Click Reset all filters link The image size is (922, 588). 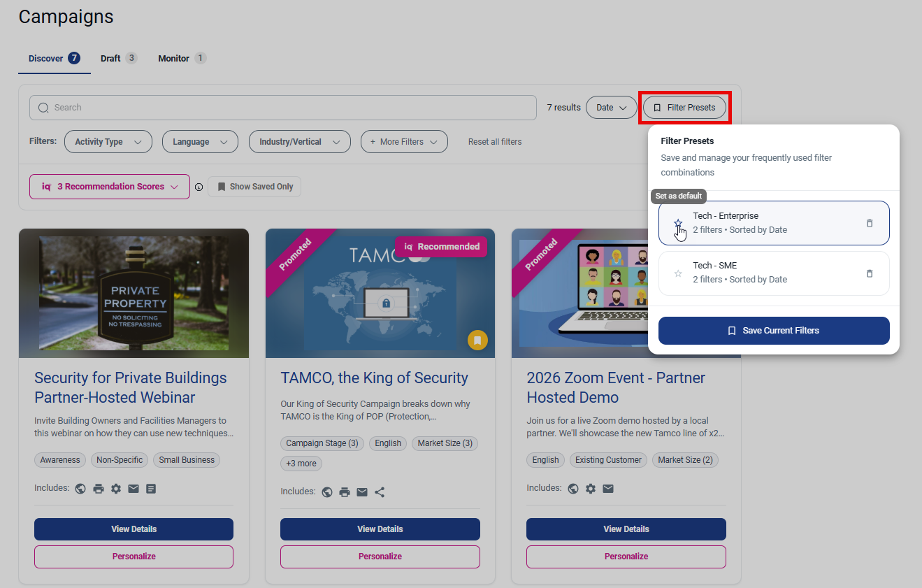point(495,142)
